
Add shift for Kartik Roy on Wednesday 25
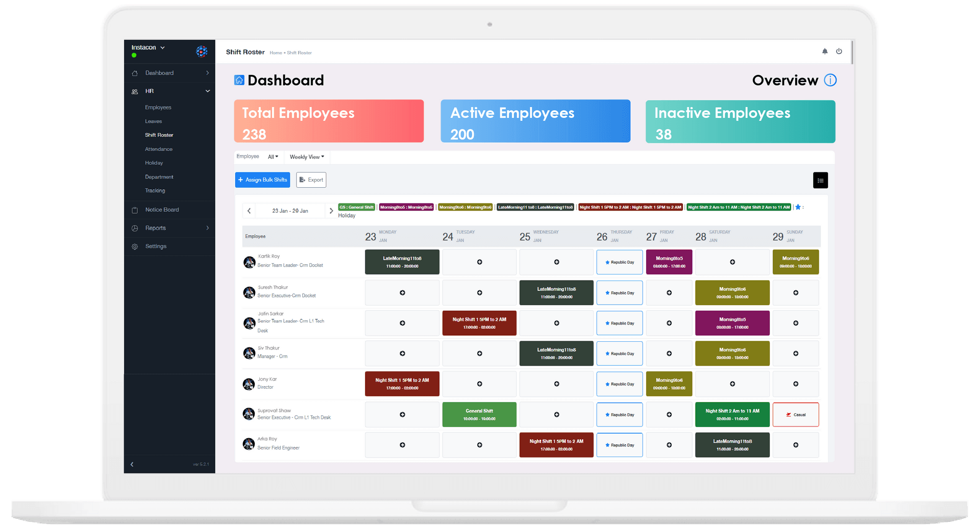pos(556,262)
